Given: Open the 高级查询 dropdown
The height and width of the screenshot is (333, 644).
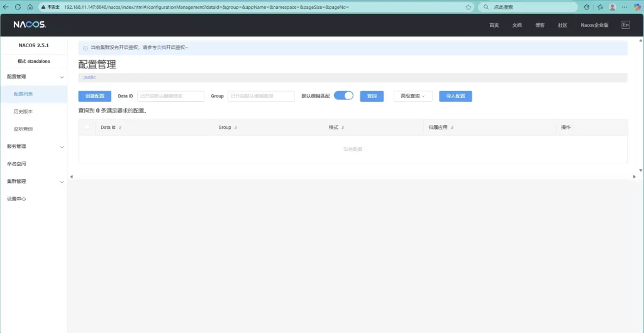Looking at the screenshot, I should pos(413,96).
